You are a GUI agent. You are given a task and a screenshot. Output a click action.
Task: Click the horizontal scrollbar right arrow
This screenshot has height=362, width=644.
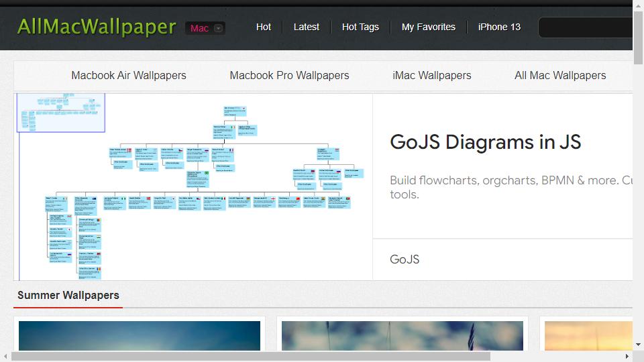click(627, 356)
